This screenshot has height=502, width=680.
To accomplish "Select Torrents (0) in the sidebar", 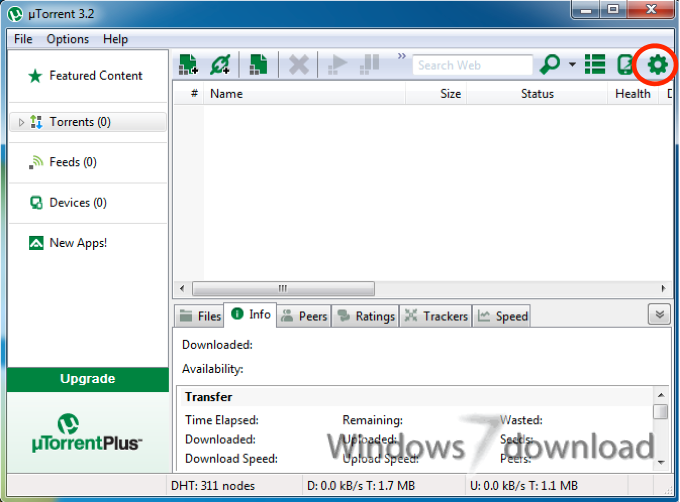I will [x=88, y=122].
